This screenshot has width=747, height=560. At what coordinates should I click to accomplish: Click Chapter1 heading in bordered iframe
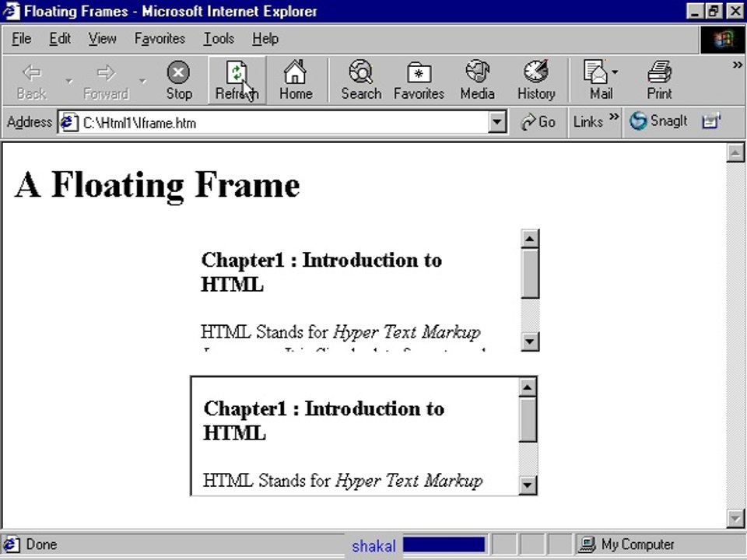(324, 421)
